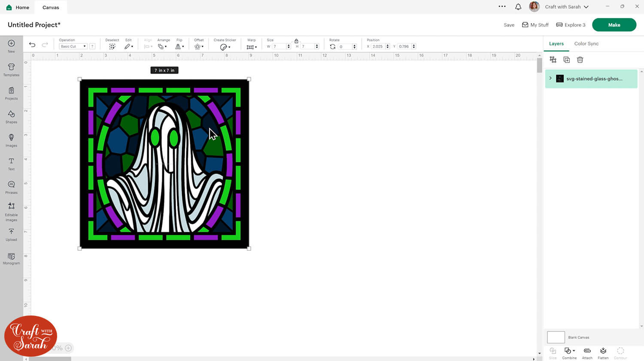Select the Shapes tool in left sidebar
The image size is (644, 361).
11,116
